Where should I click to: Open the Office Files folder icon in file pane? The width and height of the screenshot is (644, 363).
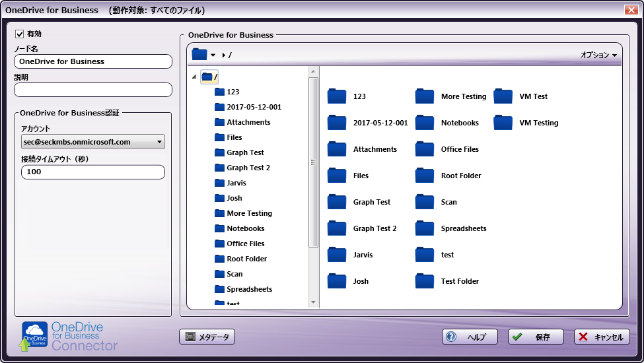point(425,149)
